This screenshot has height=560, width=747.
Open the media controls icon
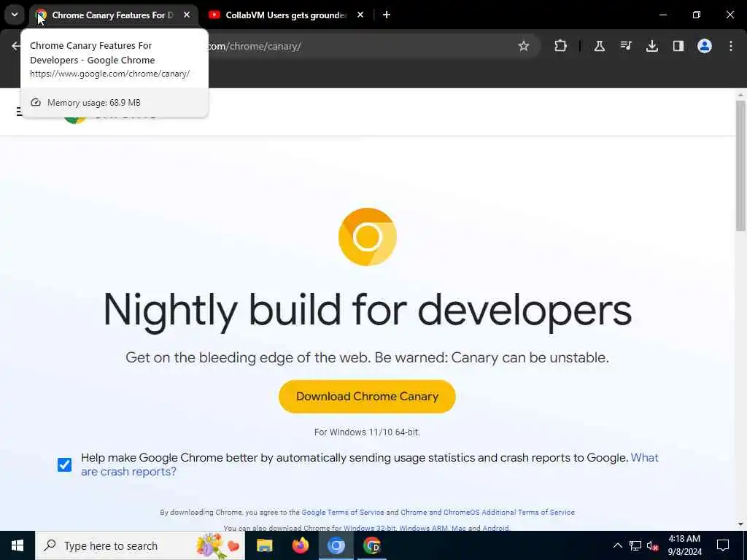[625, 46]
